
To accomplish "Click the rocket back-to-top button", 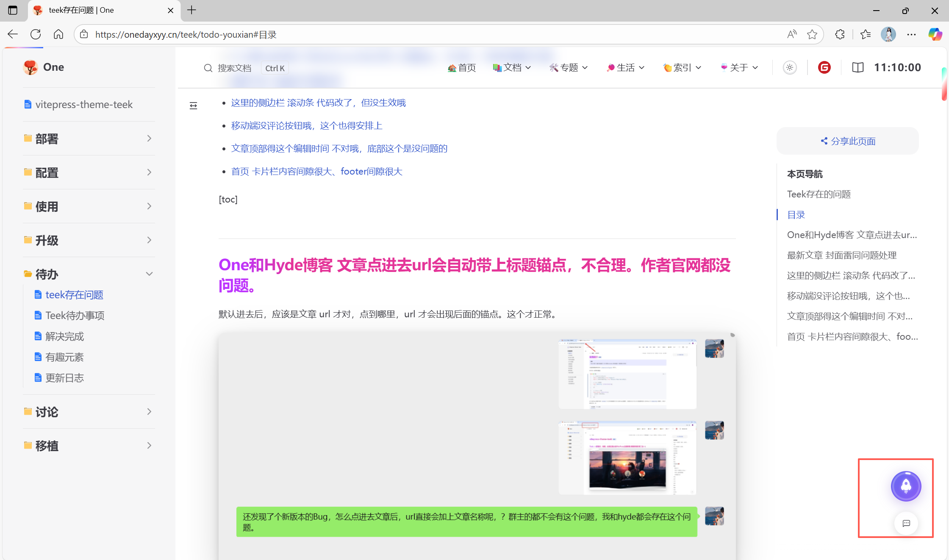I will (x=906, y=486).
